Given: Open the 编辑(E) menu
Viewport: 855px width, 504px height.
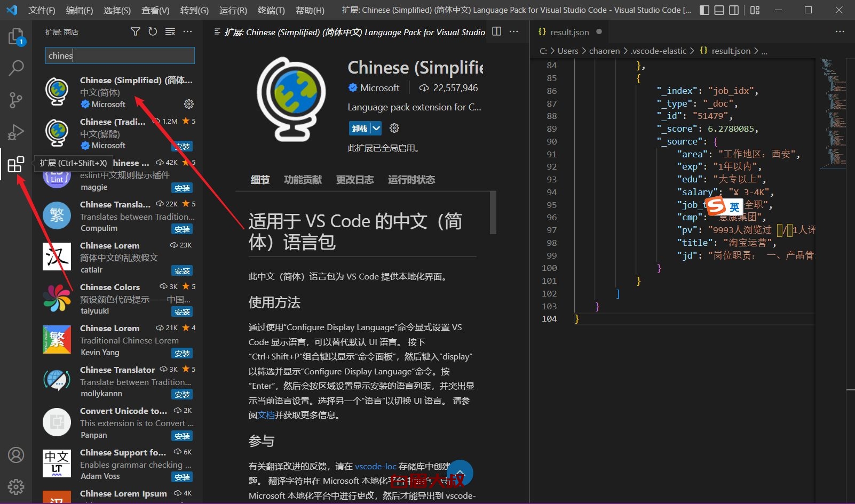Looking at the screenshot, I should [x=80, y=10].
